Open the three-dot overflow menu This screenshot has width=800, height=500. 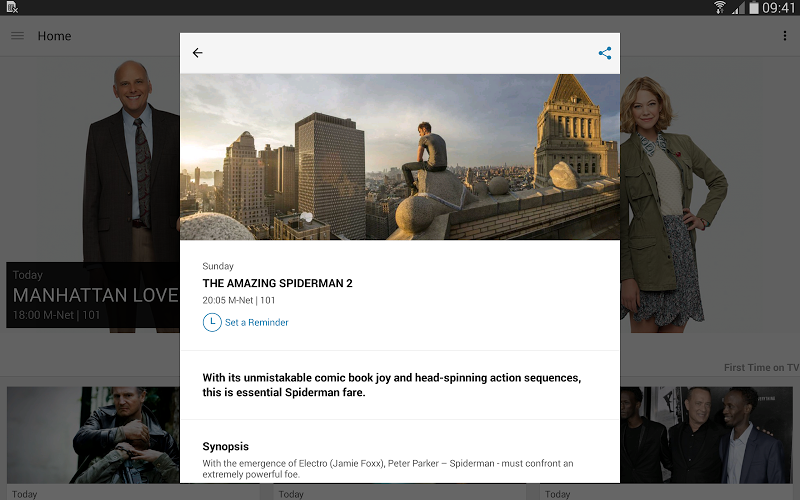784,36
